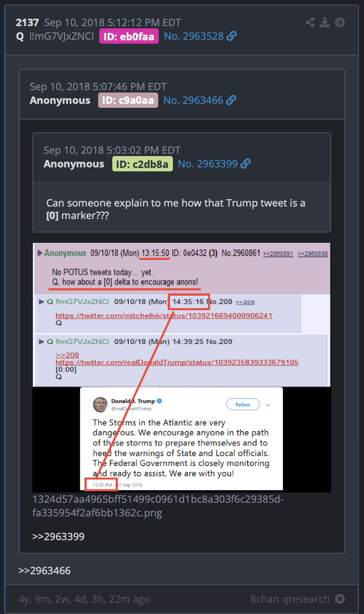Remove the 8chan qresearch source tag icon
The image size is (364, 614).
(x=340, y=599)
